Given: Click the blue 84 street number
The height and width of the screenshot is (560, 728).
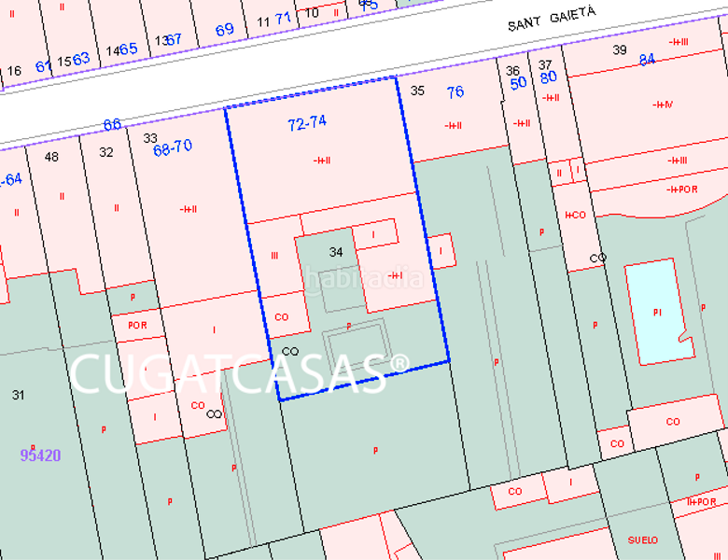Looking at the screenshot, I should (648, 60).
